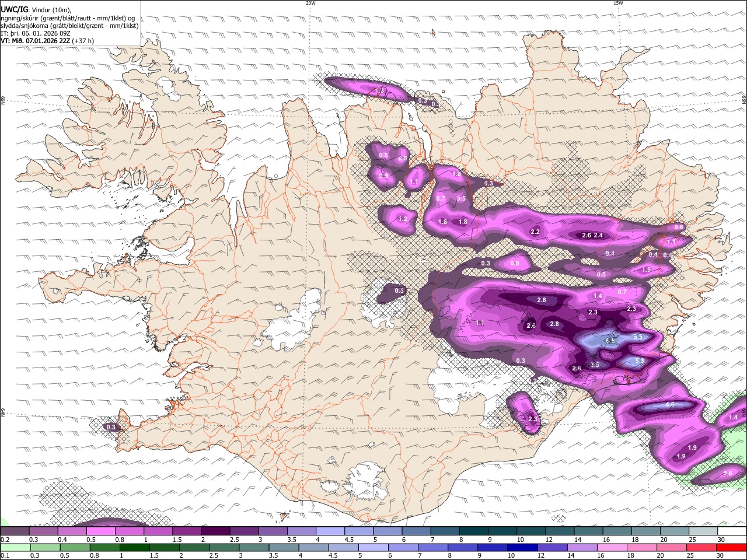Select the darkest green 1 swatch in lower scale
This screenshot has height=560, width=747.
pyautogui.click(x=135, y=548)
